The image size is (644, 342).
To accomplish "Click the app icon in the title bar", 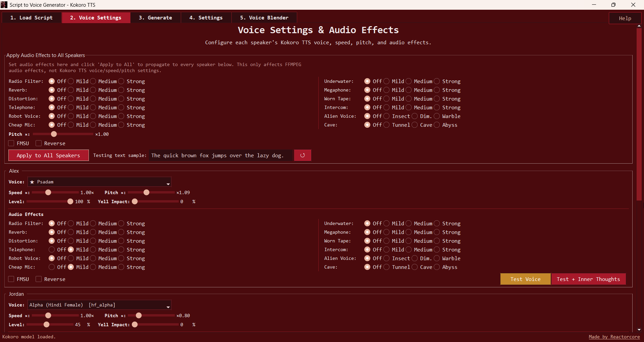I will pyautogui.click(x=4, y=5).
